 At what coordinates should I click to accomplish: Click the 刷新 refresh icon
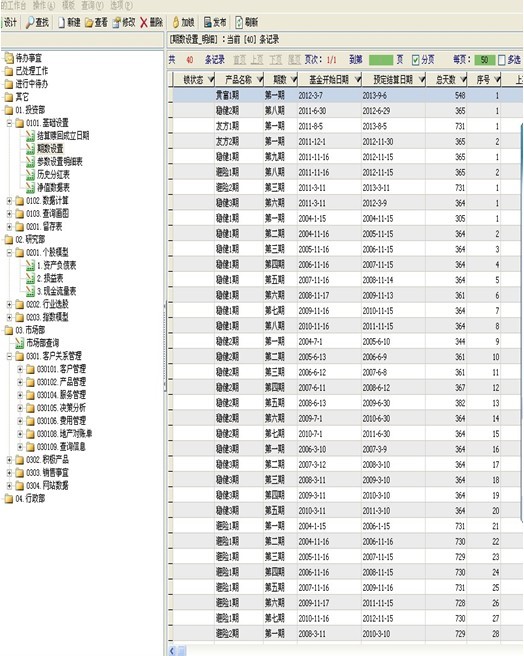tap(239, 22)
